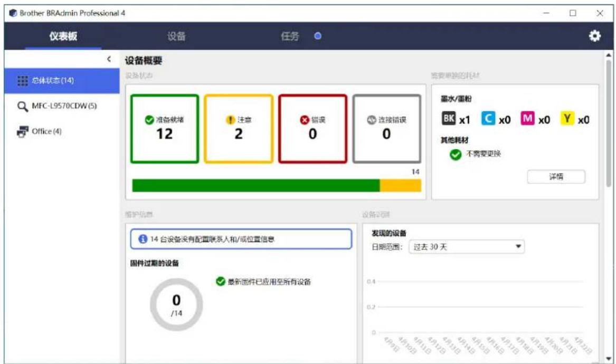This screenshot has width=616, height=364.
Task: Click the yellow warning icon on 注意
Action: [231, 120]
